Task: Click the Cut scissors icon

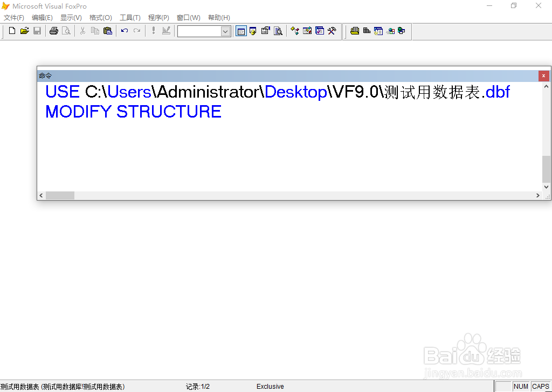Action: [x=82, y=31]
